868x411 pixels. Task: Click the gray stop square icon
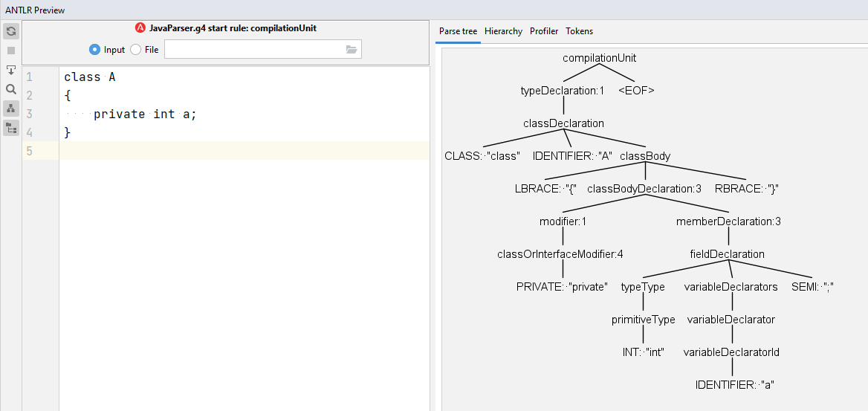pyautogui.click(x=11, y=51)
